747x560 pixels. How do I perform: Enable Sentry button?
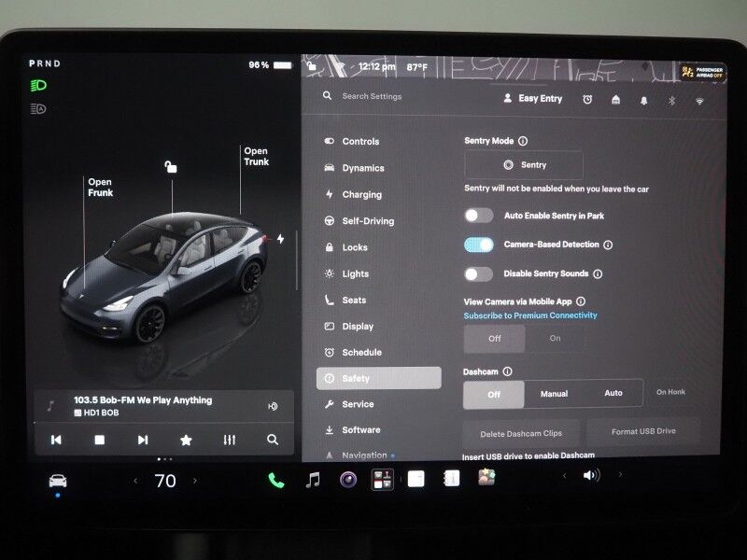pyautogui.click(x=524, y=165)
